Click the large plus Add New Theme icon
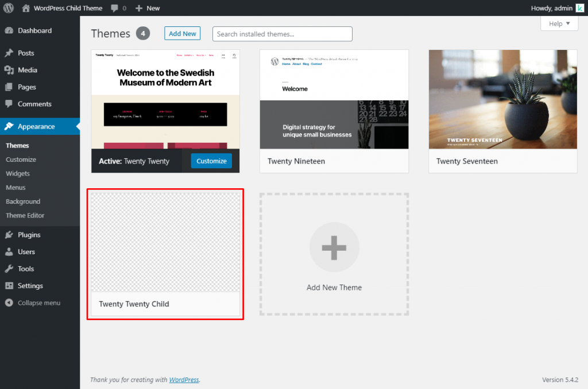This screenshot has height=389, width=588. [334, 247]
